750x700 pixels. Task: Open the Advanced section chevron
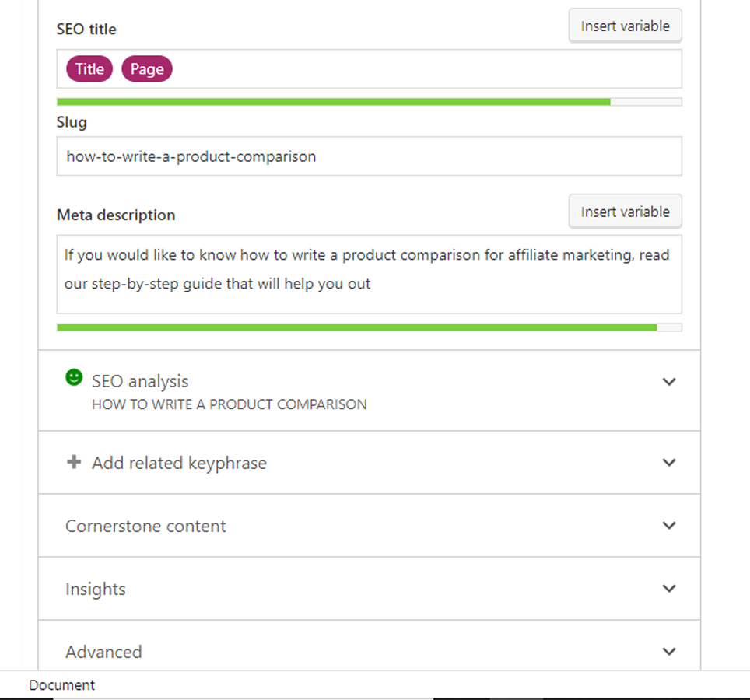pyautogui.click(x=668, y=652)
